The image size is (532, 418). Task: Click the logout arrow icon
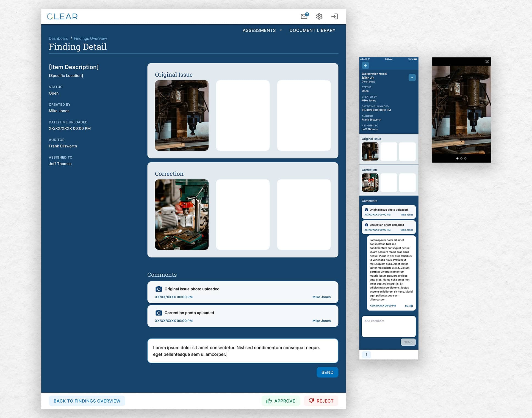(x=334, y=16)
